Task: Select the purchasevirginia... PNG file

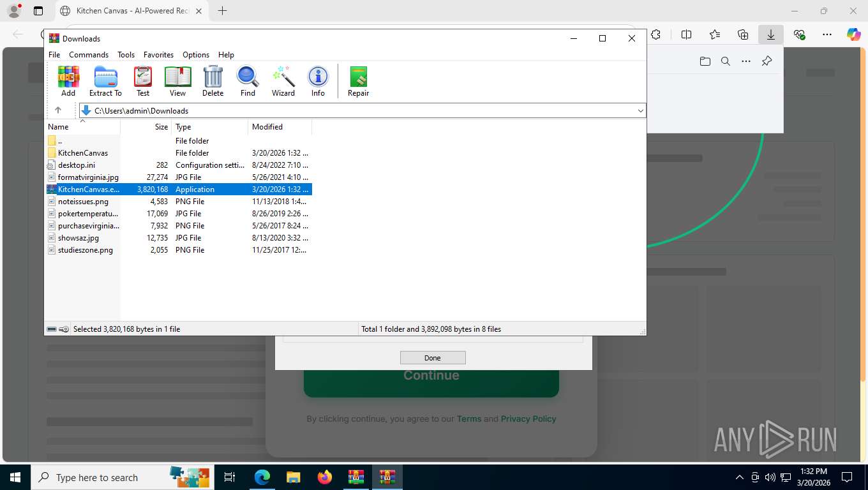Action: (x=179, y=226)
